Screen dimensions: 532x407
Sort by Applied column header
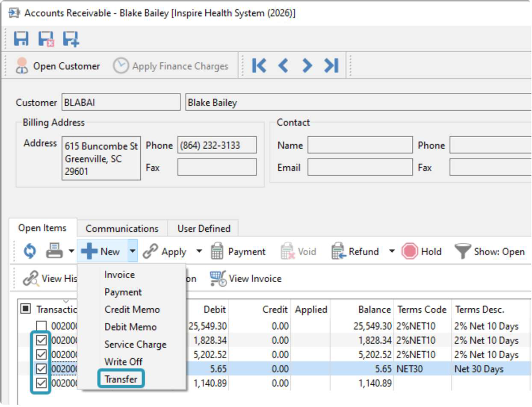point(311,310)
